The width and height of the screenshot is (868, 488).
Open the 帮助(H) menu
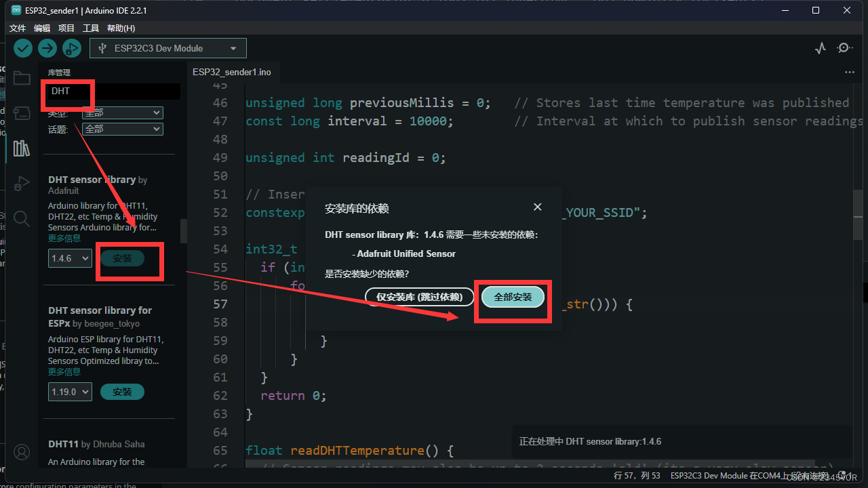121,28
